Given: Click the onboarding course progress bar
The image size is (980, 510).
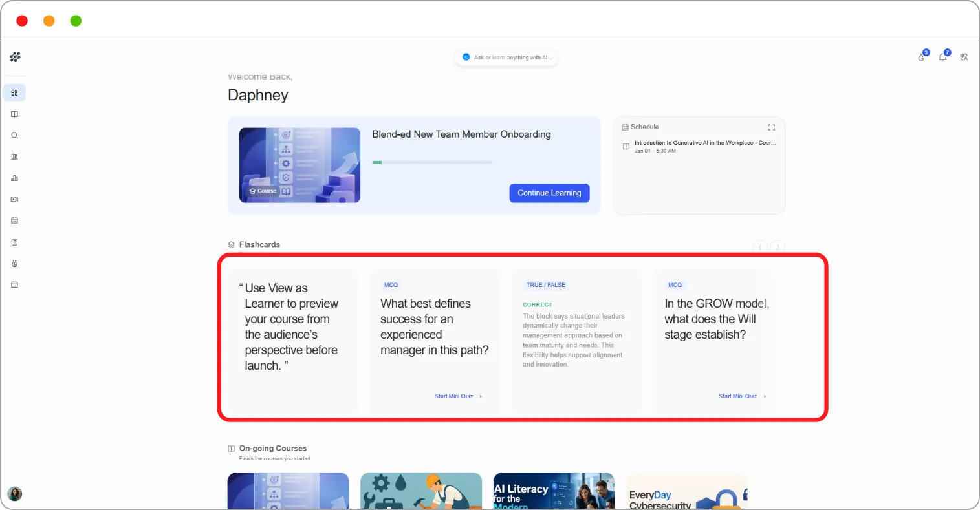Looking at the screenshot, I should tap(432, 162).
